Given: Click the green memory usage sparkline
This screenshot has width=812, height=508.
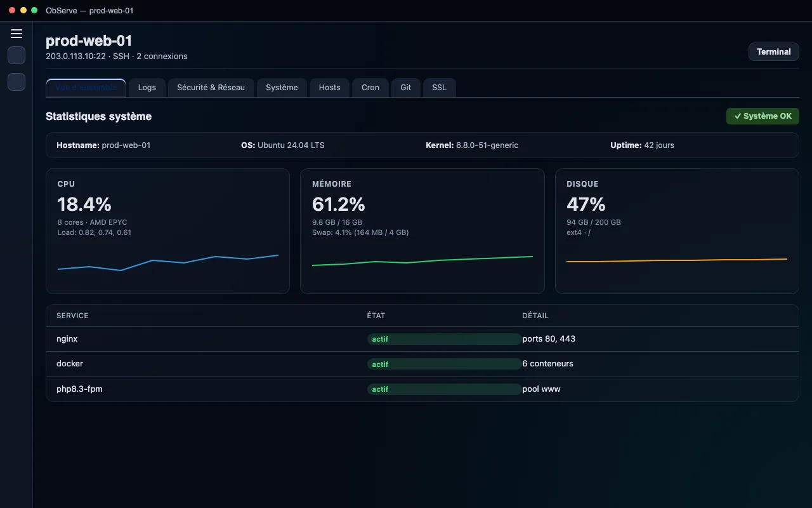Looking at the screenshot, I should click(422, 261).
